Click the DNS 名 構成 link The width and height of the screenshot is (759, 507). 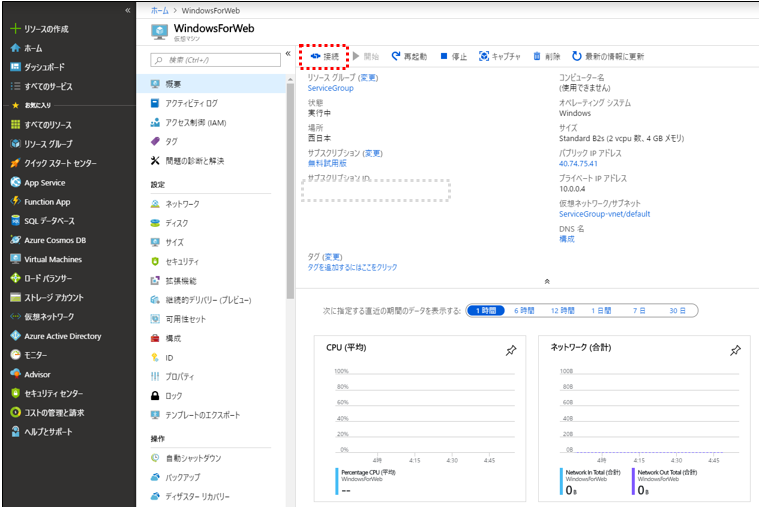click(567, 239)
